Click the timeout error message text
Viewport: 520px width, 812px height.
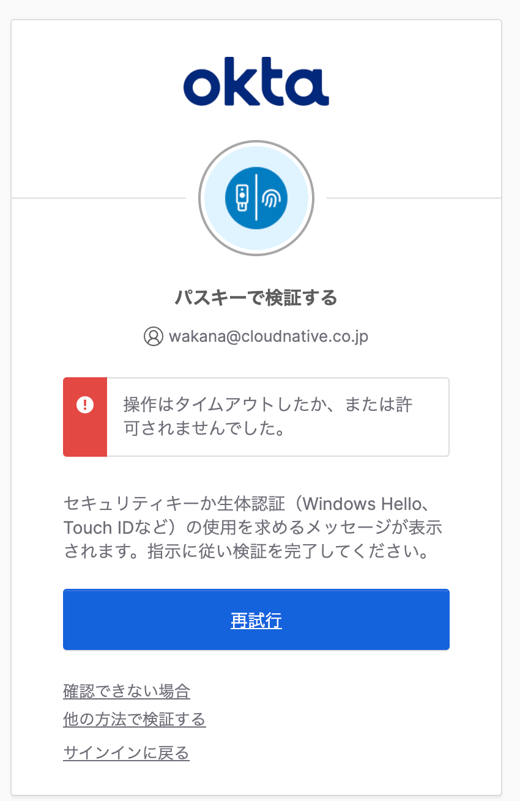(268, 417)
